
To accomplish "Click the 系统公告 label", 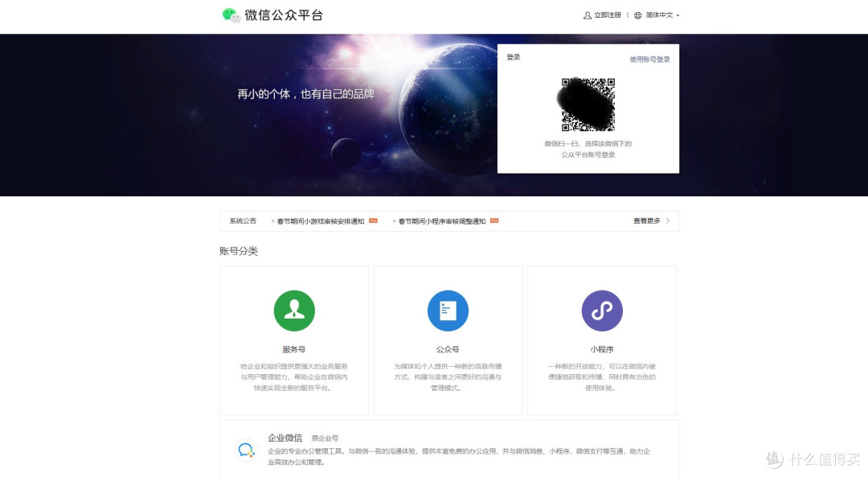I will (243, 220).
